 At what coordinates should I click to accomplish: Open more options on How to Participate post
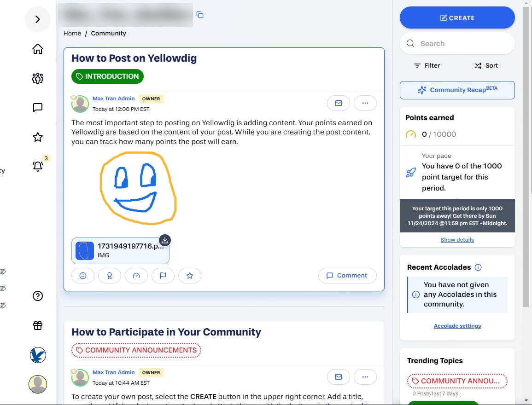[365, 377]
